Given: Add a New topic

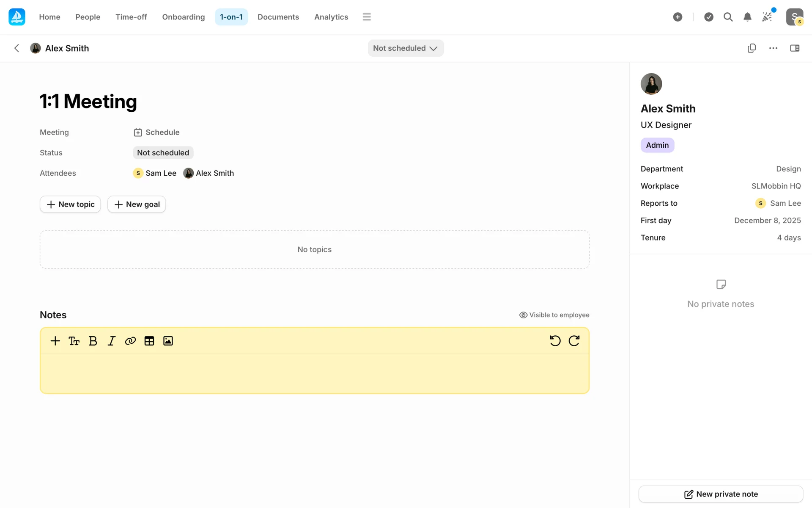Looking at the screenshot, I should click(70, 204).
